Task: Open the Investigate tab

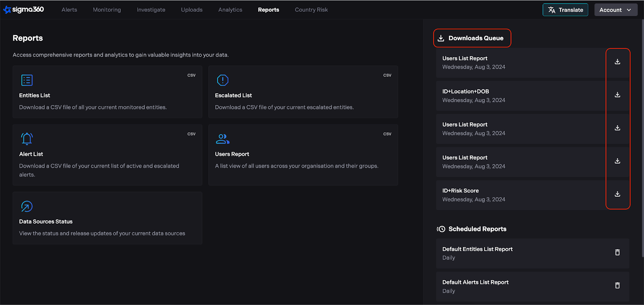Action: click(151, 10)
